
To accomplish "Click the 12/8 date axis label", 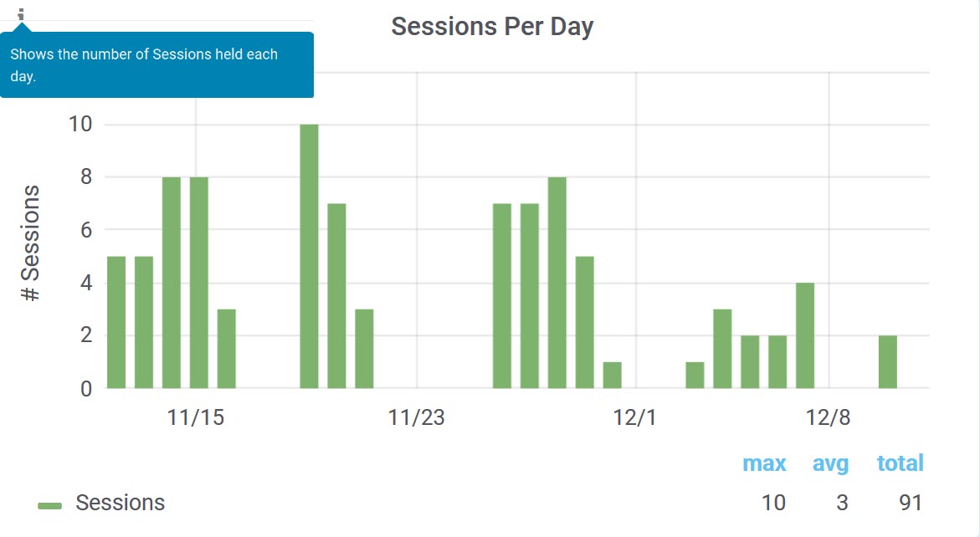I will 829,417.
